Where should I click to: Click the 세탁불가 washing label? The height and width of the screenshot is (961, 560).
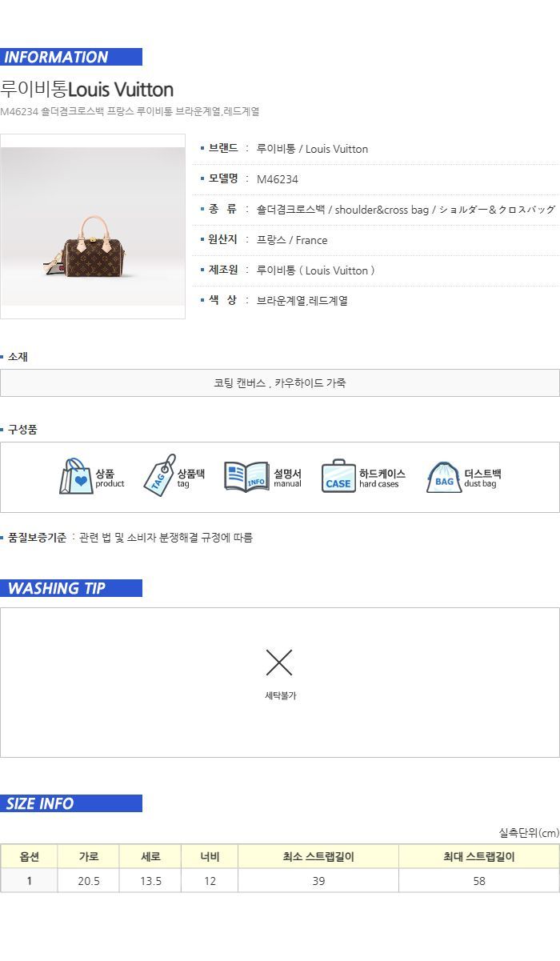(281, 696)
